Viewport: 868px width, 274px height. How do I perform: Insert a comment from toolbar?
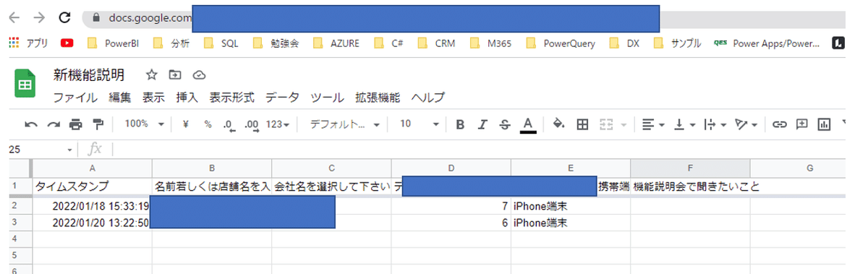pyautogui.click(x=801, y=124)
